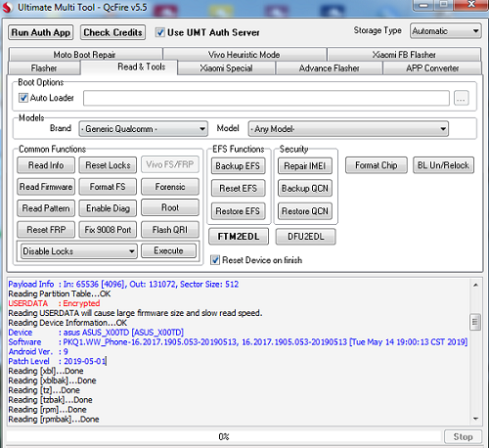Click the log scrollbar up arrow

[x=475, y=286]
